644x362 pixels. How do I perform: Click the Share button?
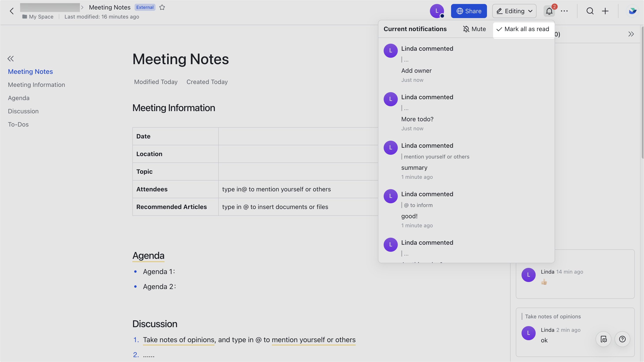(469, 11)
